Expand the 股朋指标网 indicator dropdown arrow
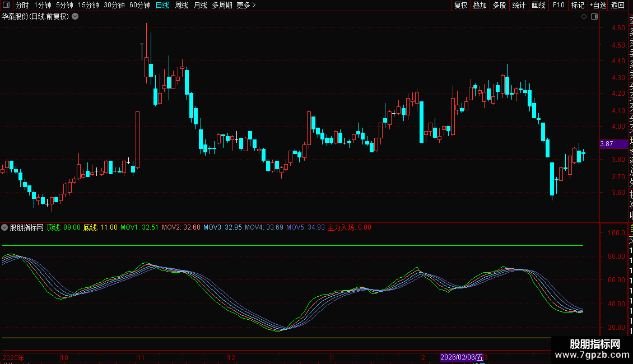The height and width of the screenshot is (364, 633). 4,227
